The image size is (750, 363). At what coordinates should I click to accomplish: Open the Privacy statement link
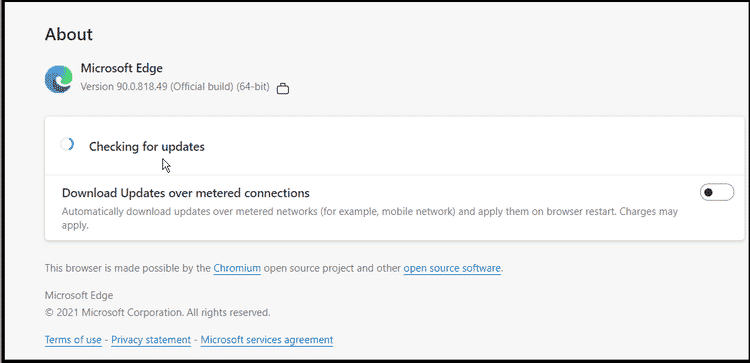pyautogui.click(x=151, y=340)
